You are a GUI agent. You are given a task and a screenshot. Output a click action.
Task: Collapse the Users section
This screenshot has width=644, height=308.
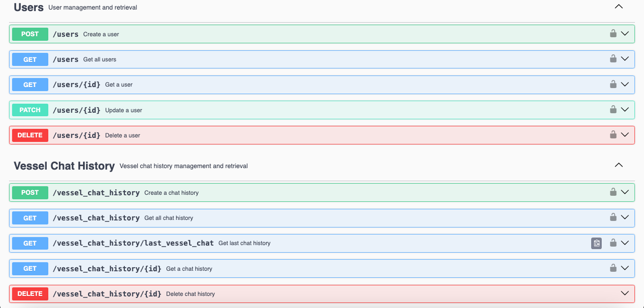(x=619, y=7)
